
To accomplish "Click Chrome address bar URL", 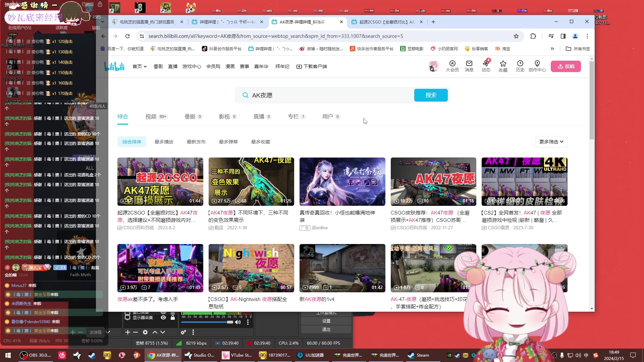I will coord(276,36).
